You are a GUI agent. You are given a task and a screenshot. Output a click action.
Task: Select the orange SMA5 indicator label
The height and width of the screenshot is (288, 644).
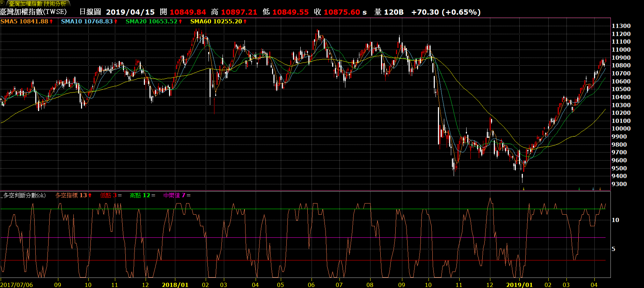[24, 21]
